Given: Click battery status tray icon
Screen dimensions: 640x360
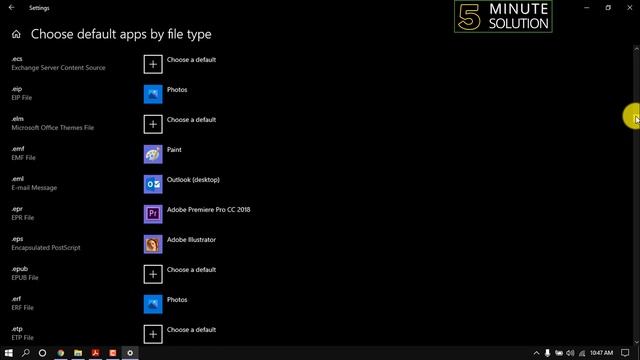Looking at the screenshot, I should (559, 353).
